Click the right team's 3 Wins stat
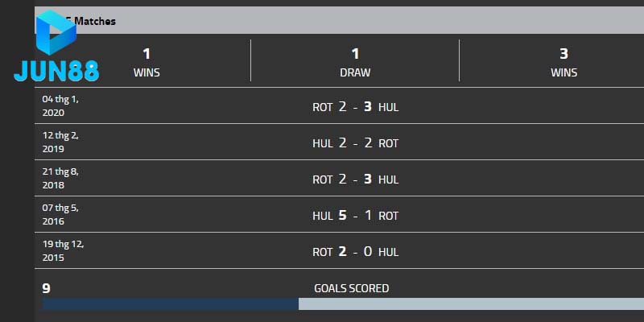This screenshot has width=644, height=322. pos(563,62)
